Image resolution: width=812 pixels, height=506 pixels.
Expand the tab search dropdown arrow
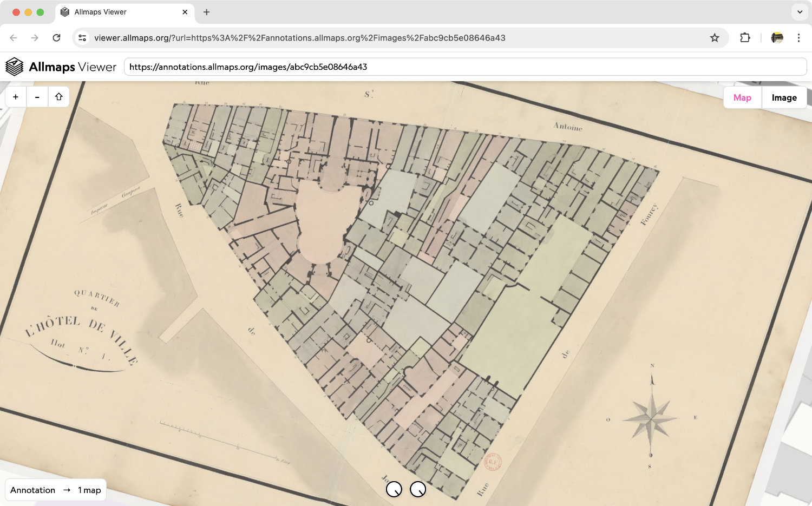tap(800, 12)
